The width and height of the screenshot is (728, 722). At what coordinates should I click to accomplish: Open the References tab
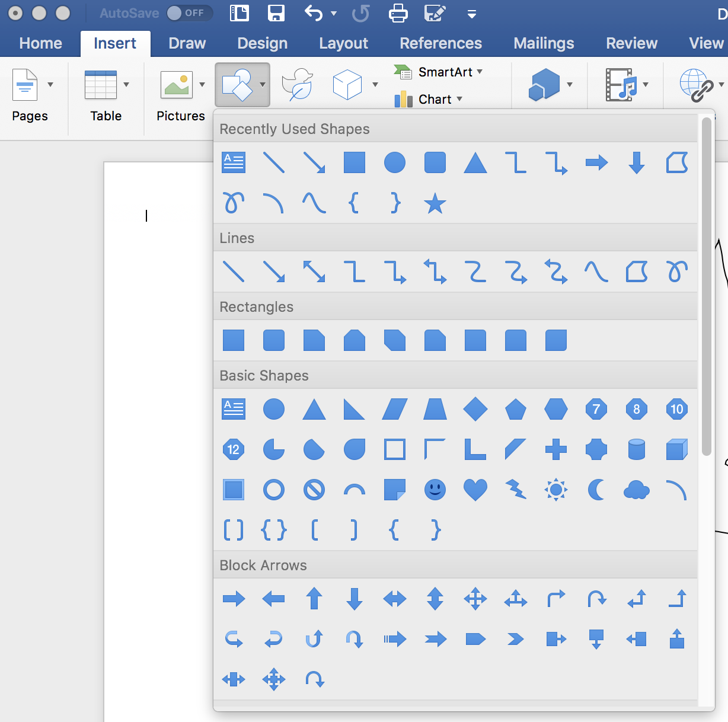tap(440, 43)
